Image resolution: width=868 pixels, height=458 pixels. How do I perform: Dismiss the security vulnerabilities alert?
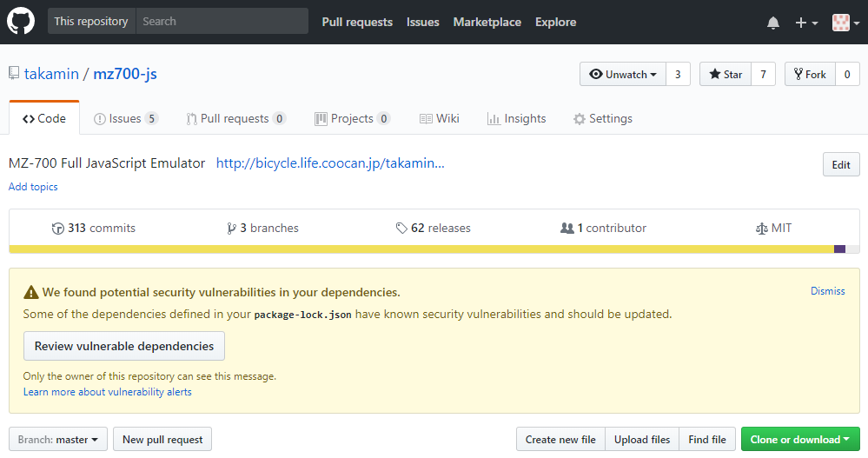click(827, 291)
